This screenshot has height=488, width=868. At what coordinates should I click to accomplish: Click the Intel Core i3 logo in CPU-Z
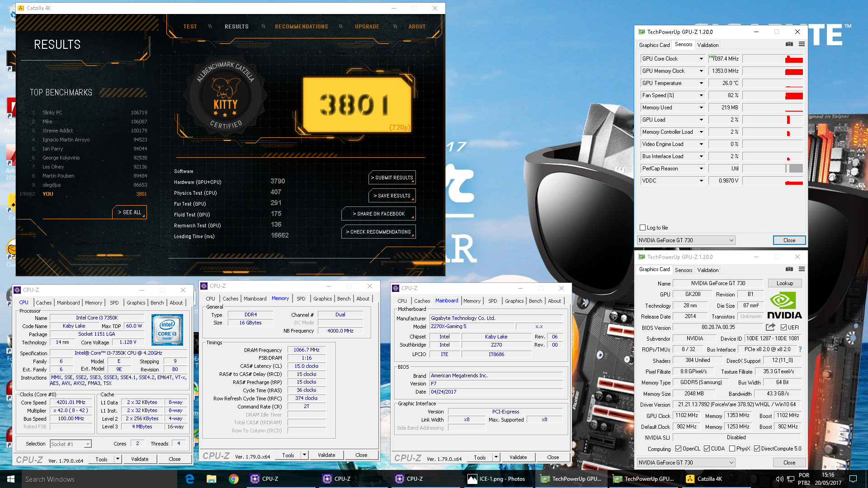(167, 330)
